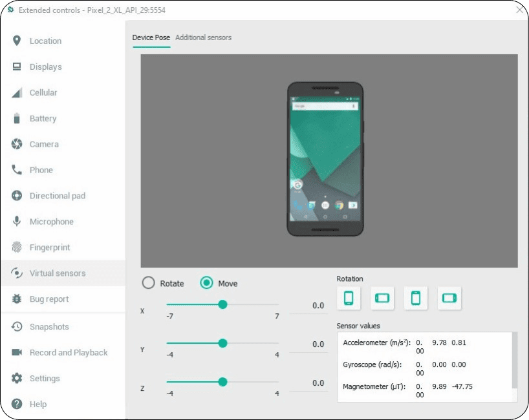Click the Z value field showing 0.0
Viewport: 529px width, 420px height.
click(x=308, y=383)
